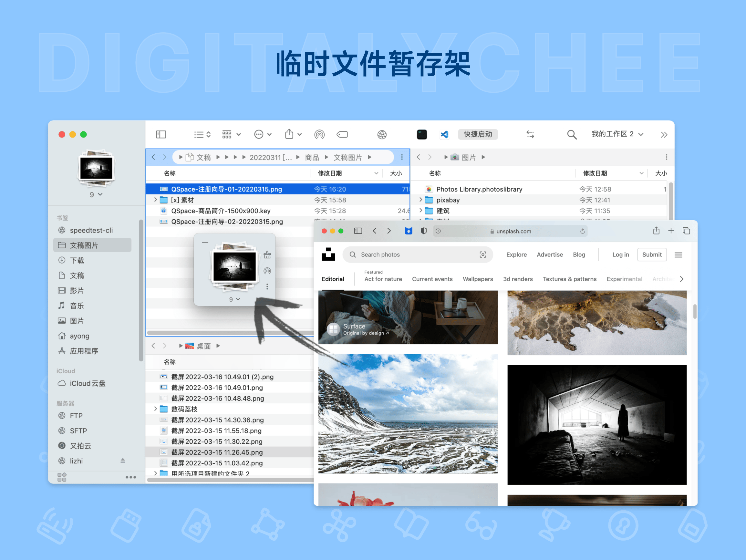746x560 pixels.
Task: AirDrop the floating shelf items
Action: [x=267, y=271]
